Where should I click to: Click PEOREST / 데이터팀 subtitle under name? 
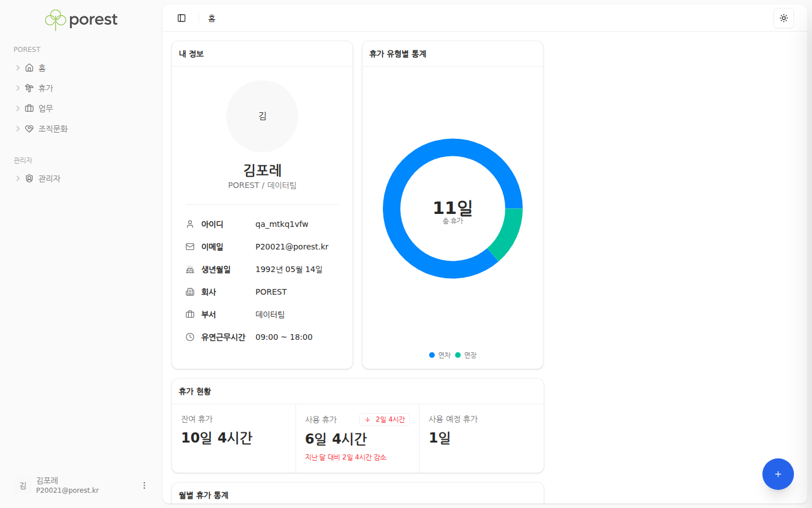click(262, 185)
